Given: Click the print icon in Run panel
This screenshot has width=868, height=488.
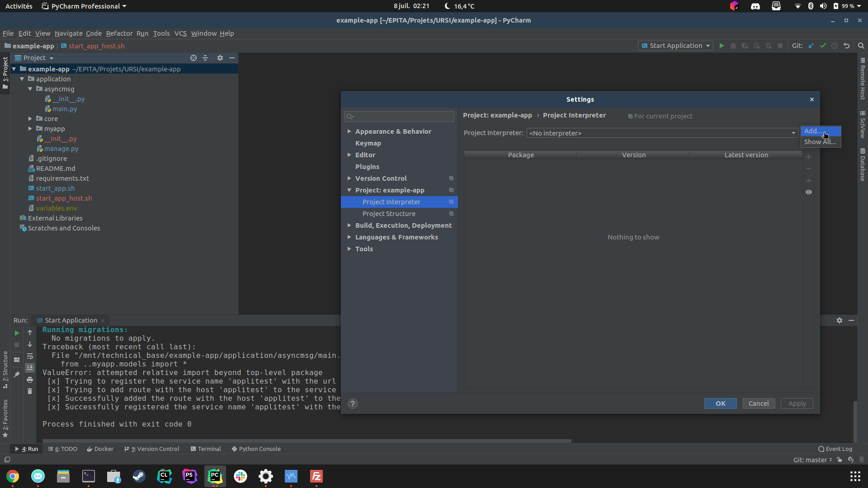Looking at the screenshot, I should [x=30, y=380].
